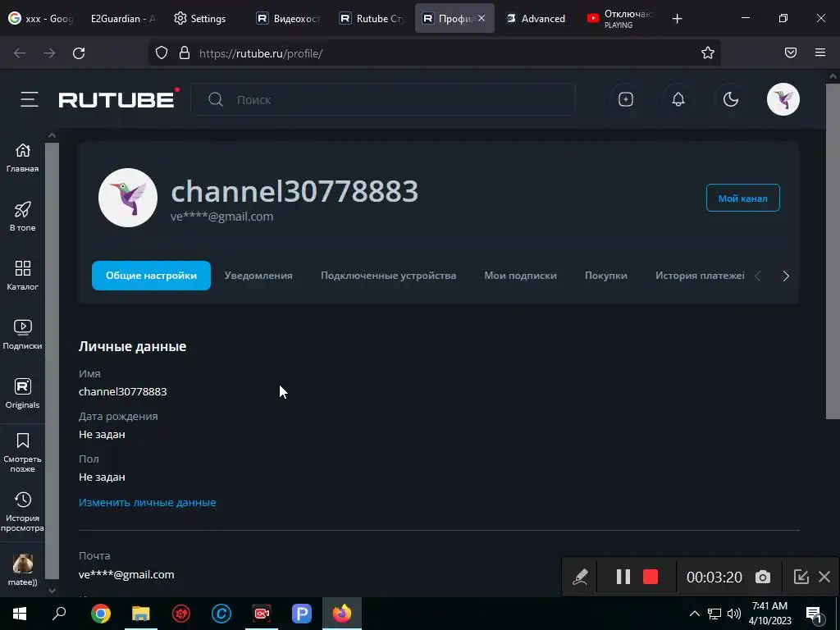The height and width of the screenshot is (630, 840).
Task: Show hidden system tray icons
Action: coord(694,614)
